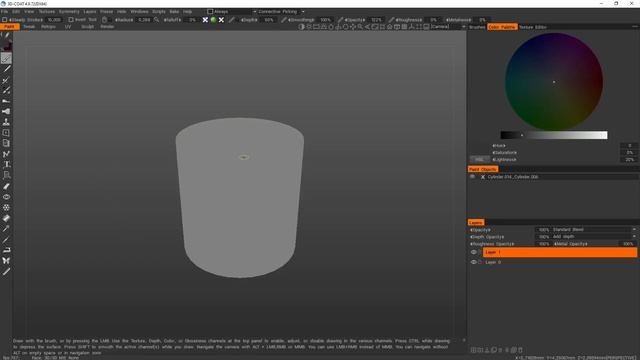The height and width of the screenshot is (360, 640).
Task: Select the Eraser tool icon in left toolbar
Action: pos(6,218)
